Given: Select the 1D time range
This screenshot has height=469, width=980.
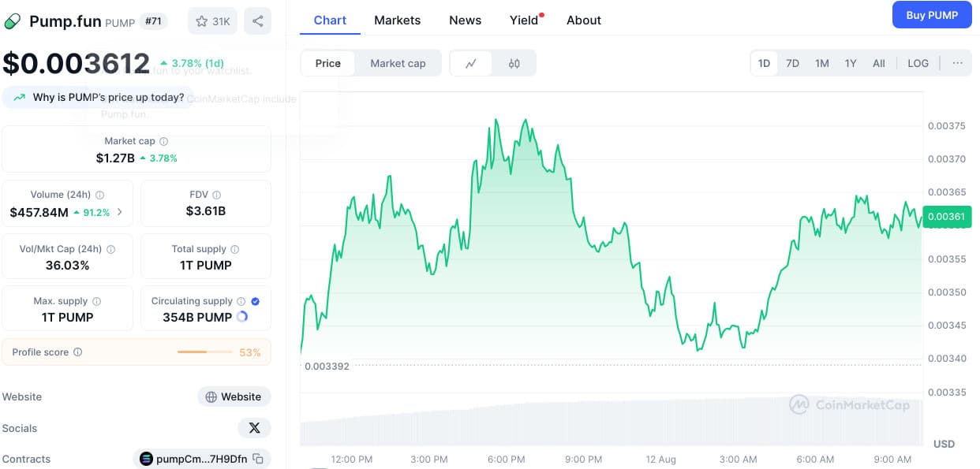Looking at the screenshot, I should click(764, 63).
